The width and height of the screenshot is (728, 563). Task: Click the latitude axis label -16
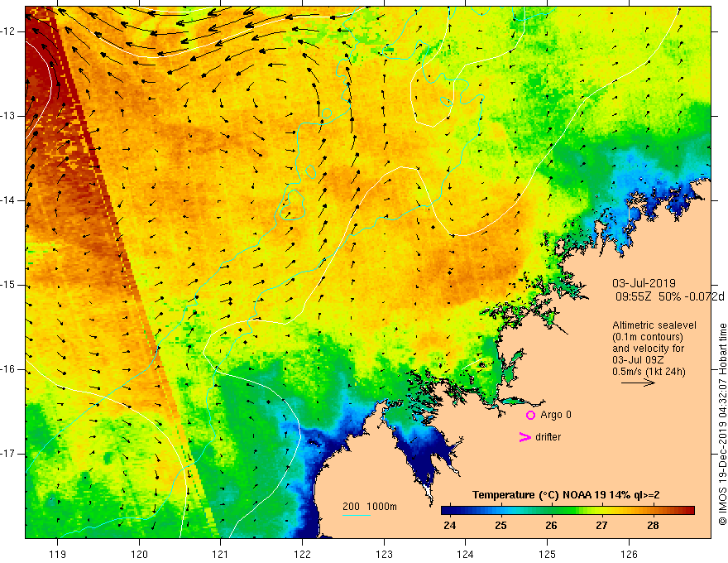pyautogui.click(x=9, y=370)
